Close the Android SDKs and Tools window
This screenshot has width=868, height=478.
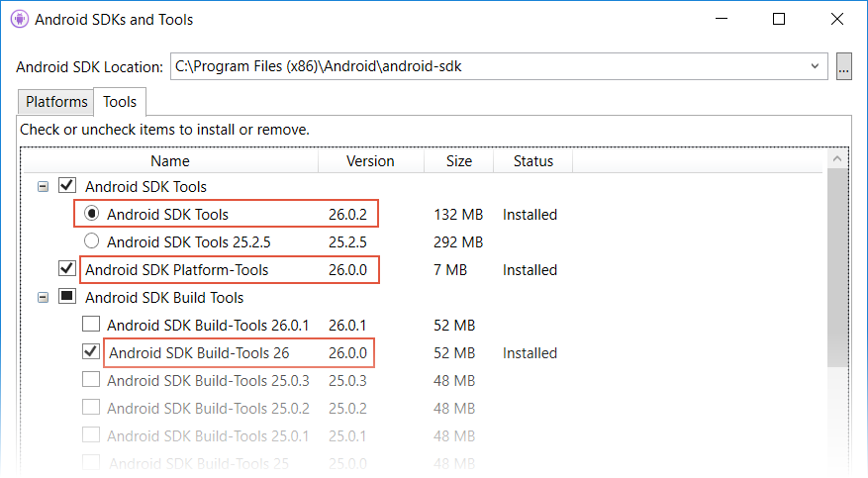pyautogui.click(x=837, y=20)
